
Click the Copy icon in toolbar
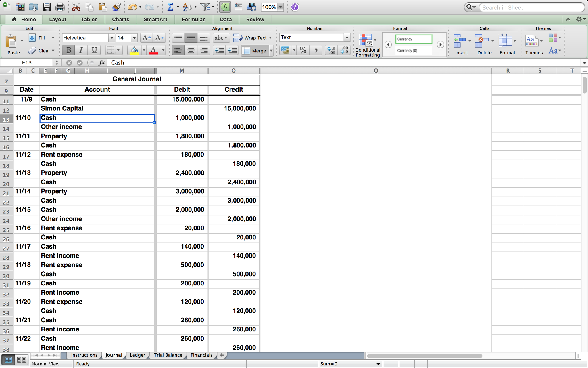coord(89,7)
